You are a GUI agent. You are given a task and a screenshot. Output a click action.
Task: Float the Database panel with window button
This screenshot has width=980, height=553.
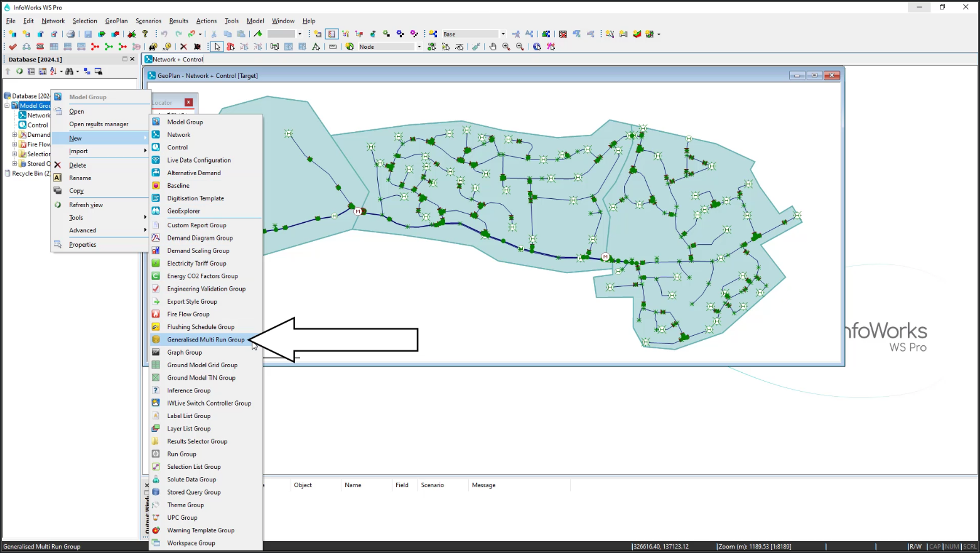[124, 59]
